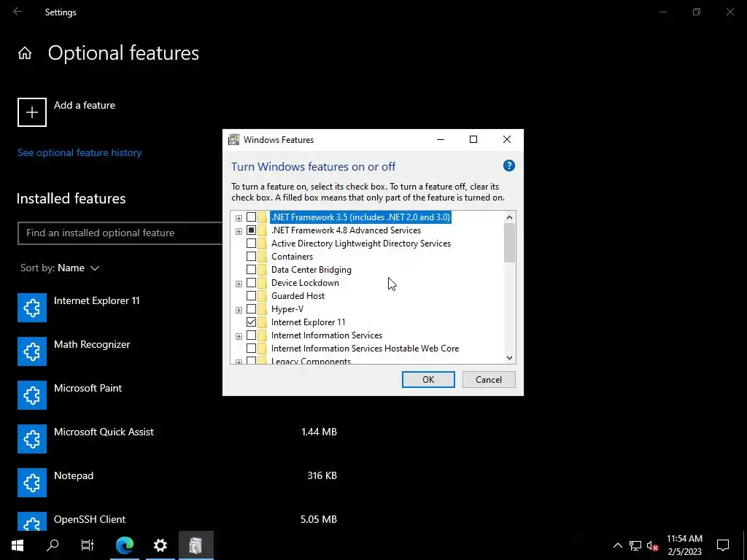This screenshot has width=747, height=560.
Task: Expand the Device Lockdown node
Action: 239,284
